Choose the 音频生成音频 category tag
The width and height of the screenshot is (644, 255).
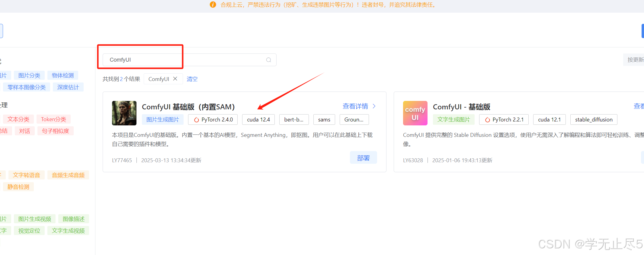tap(68, 175)
